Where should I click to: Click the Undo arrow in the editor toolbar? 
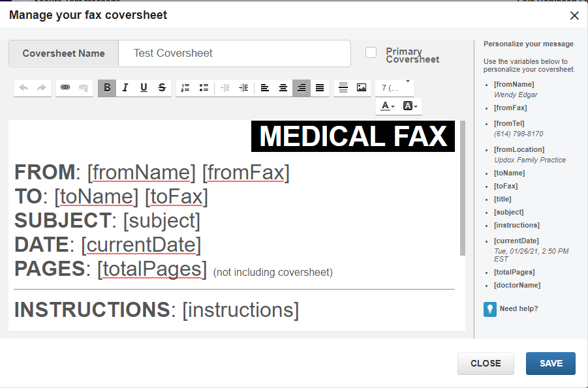pyautogui.click(x=23, y=88)
